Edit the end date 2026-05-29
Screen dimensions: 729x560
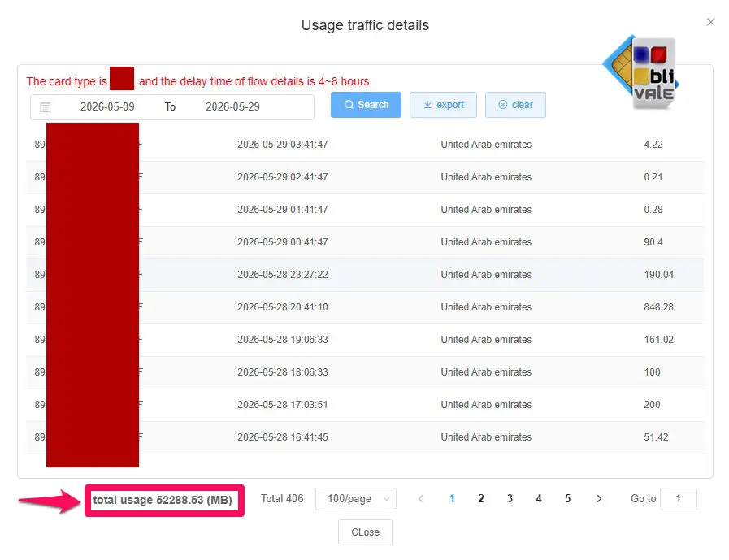click(233, 107)
